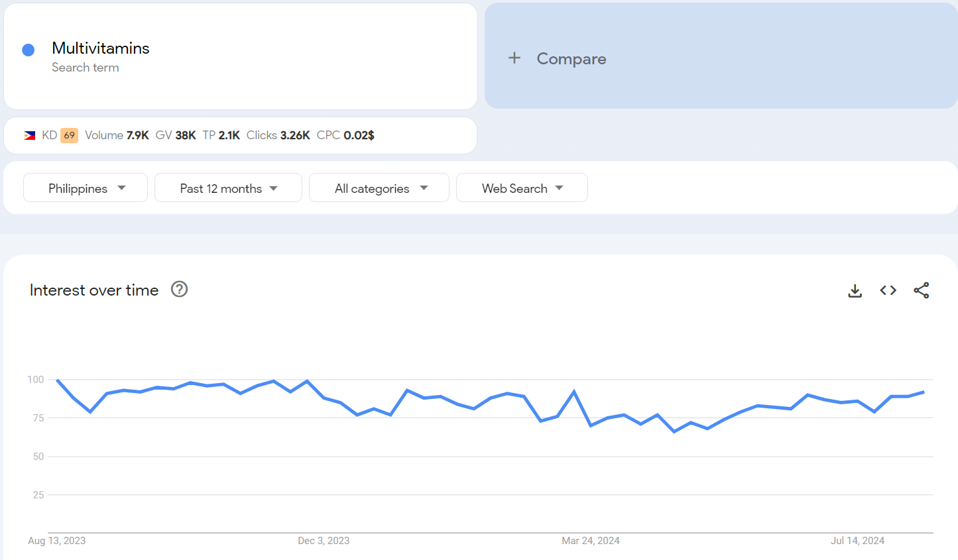Select the orange KD 69 badge
The image size is (958, 560).
coord(69,135)
